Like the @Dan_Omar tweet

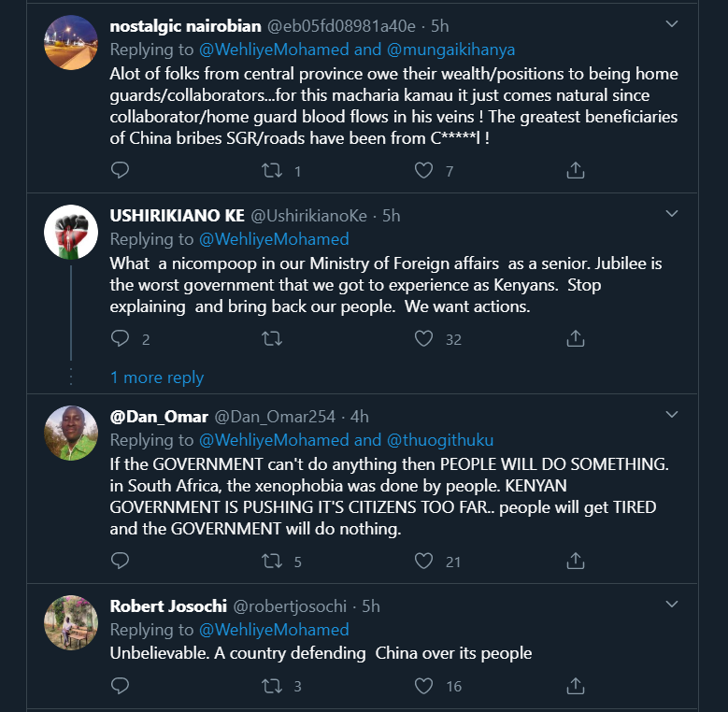424,561
